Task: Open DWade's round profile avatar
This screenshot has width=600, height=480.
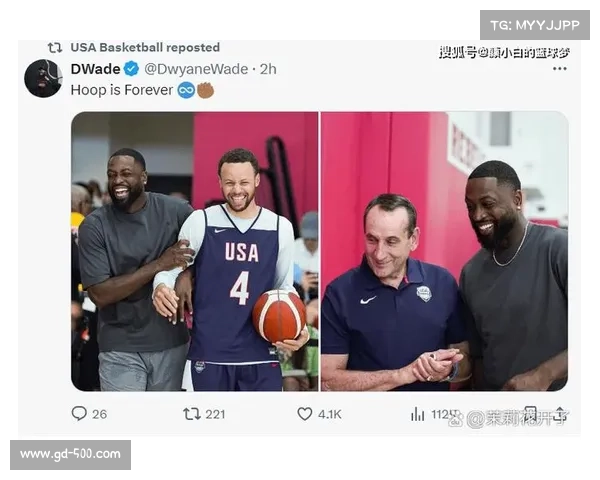Action: [x=43, y=78]
